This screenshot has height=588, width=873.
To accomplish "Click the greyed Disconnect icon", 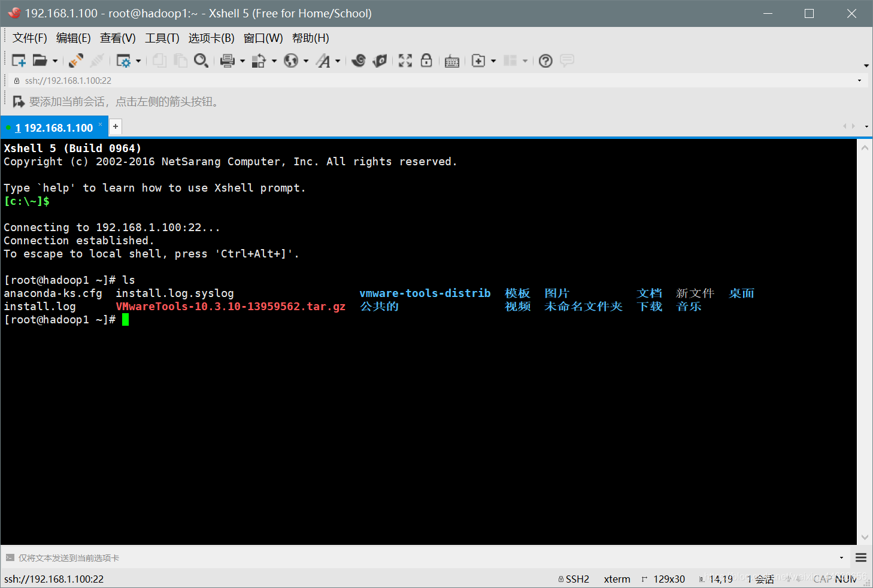I will point(97,60).
